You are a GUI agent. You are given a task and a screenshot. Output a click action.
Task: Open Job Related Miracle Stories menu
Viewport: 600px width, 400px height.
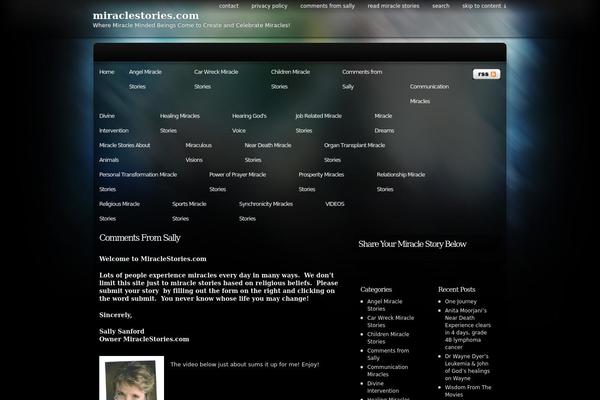pyautogui.click(x=318, y=123)
